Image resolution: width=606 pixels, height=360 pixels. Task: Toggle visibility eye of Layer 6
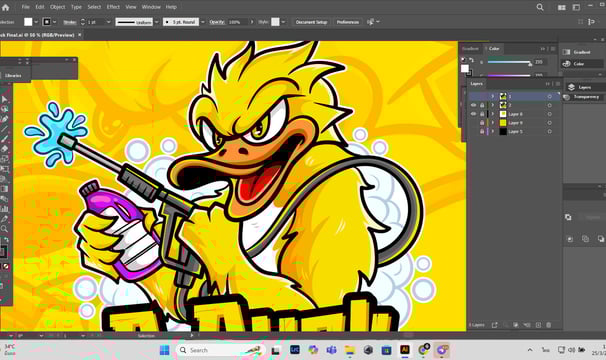point(473,114)
